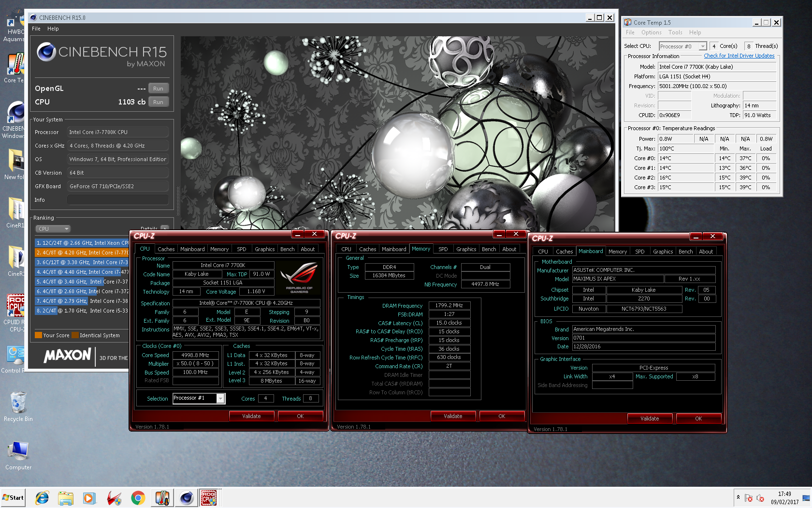This screenshot has height=508, width=812.
Task: Open Cinebench File menu
Action: tap(36, 29)
